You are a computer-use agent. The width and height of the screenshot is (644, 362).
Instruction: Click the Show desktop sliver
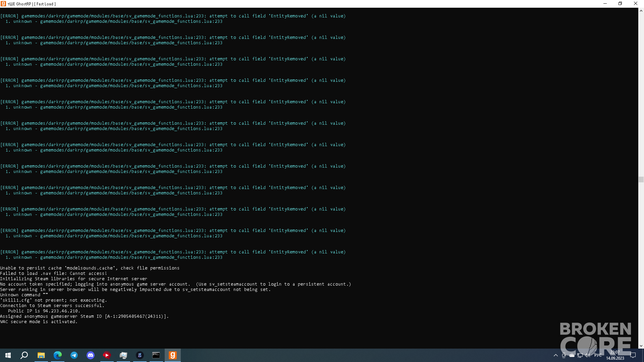[x=643, y=355]
